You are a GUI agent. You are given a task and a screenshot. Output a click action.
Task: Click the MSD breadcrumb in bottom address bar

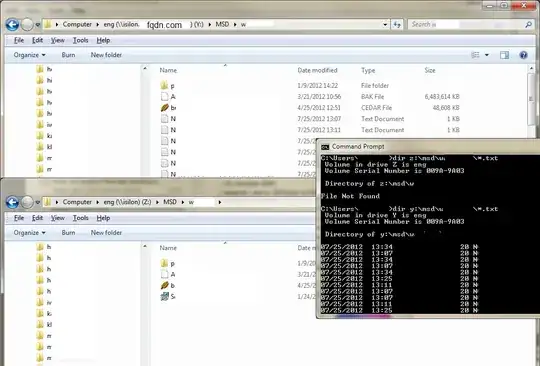pyautogui.click(x=170, y=202)
